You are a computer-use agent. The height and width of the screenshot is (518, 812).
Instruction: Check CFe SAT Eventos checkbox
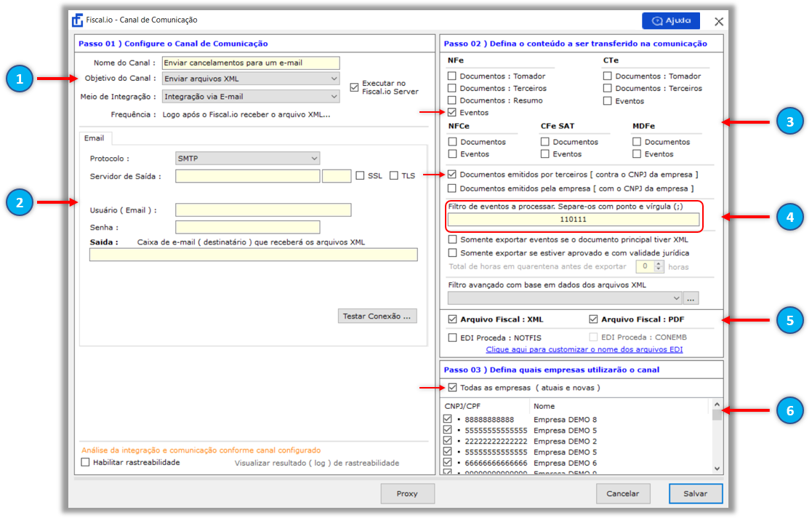(544, 154)
